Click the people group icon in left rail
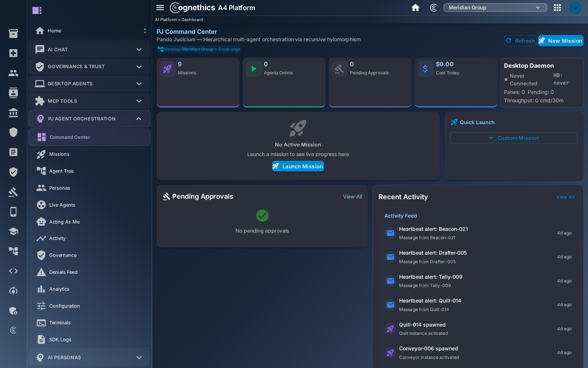 13,73
